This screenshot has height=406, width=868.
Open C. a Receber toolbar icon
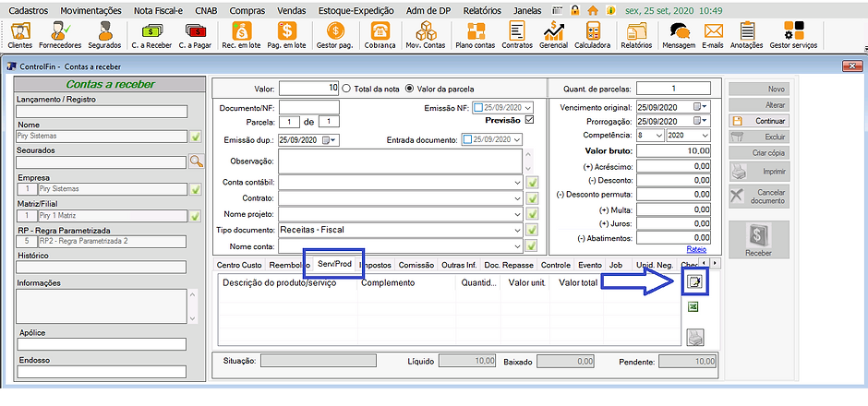point(151,35)
